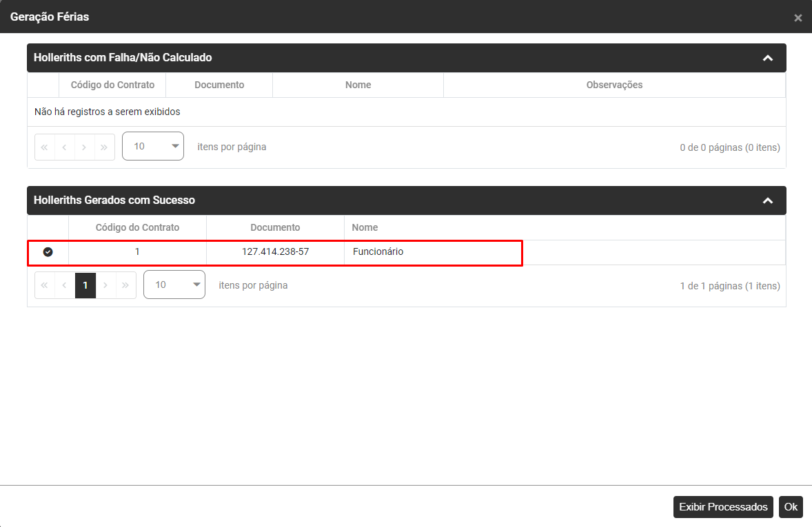
Task: Toggle the check mark on Funcionário row
Action: (x=48, y=252)
